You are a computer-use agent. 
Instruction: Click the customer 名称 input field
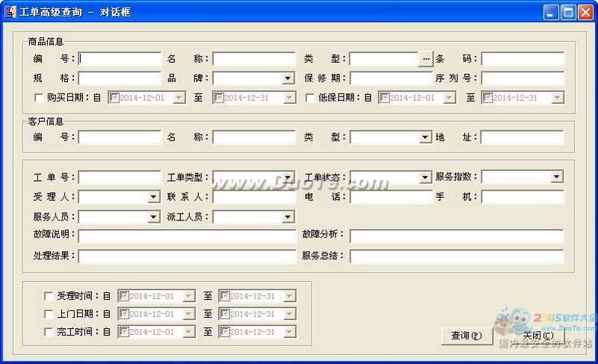point(254,138)
